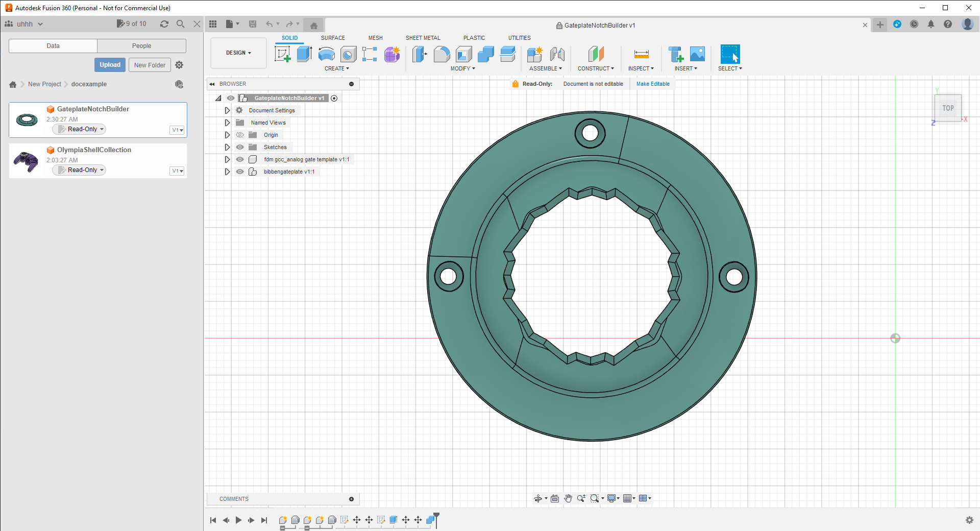Refresh the data panel
The height and width of the screenshot is (531, 980).
(164, 24)
